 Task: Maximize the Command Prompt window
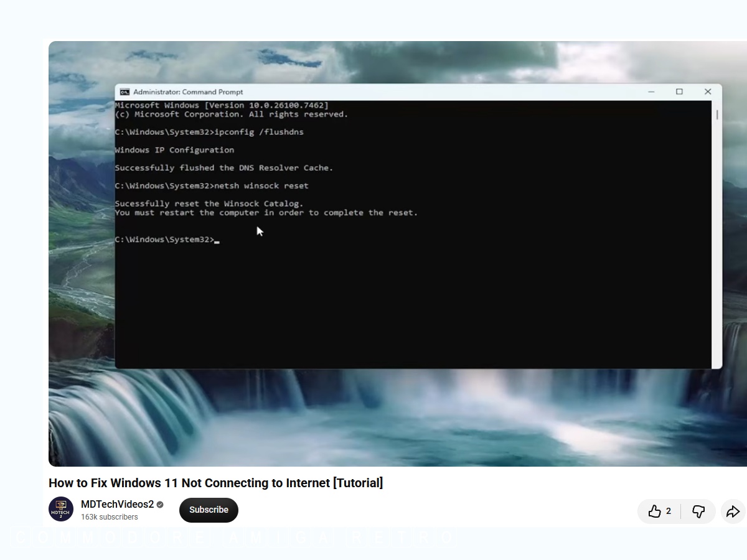[x=679, y=91]
